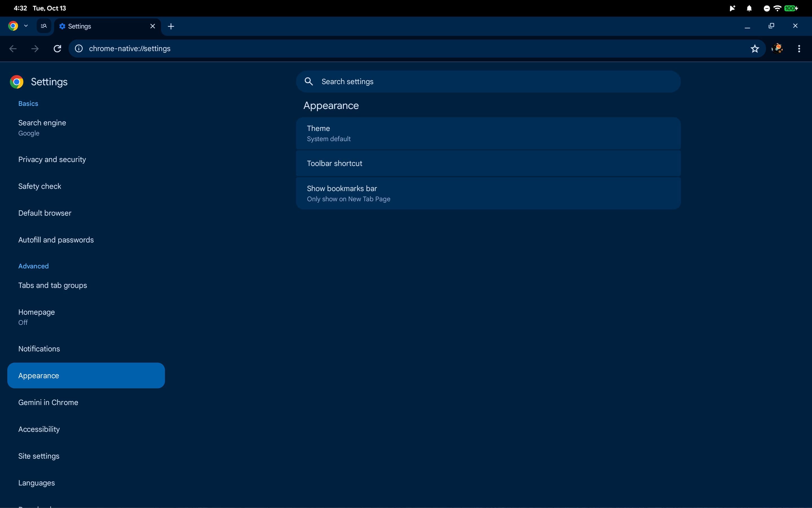
Task: Open the three-dot Chrome menu
Action: coord(799,49)
